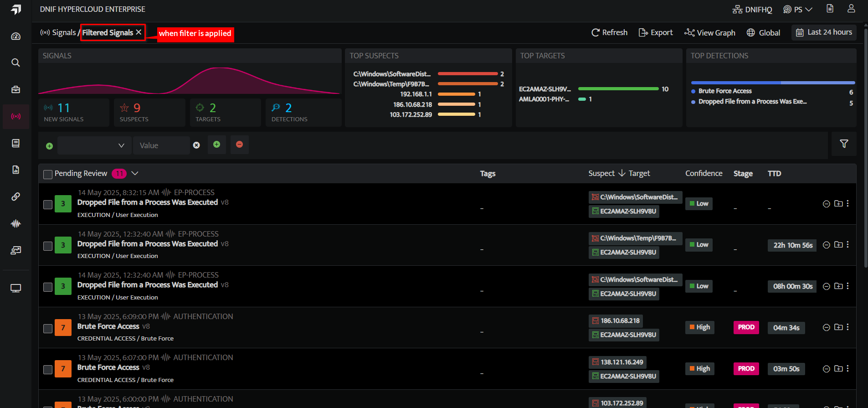The height and width of the screenshot is (408, 868).
Task: Open the dashboard gauge icon in sidebar
Action: [16, 36]
